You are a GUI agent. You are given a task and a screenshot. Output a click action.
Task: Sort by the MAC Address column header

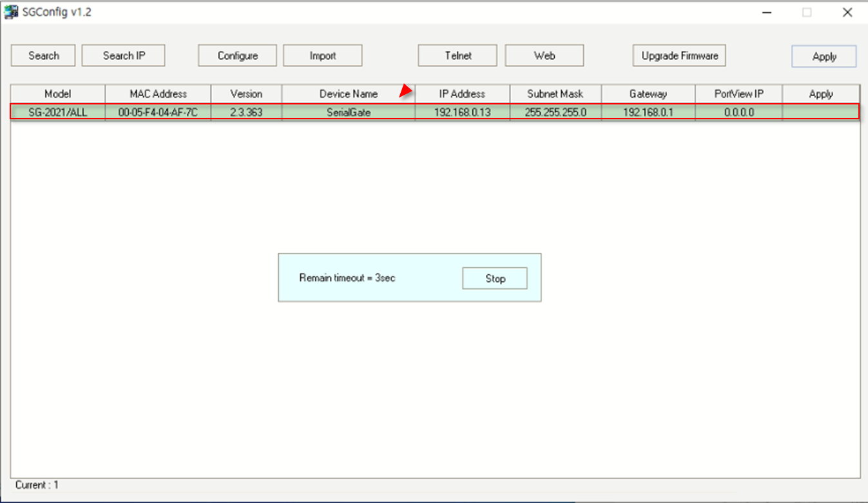pyautogui.click(x=158, y=94)
